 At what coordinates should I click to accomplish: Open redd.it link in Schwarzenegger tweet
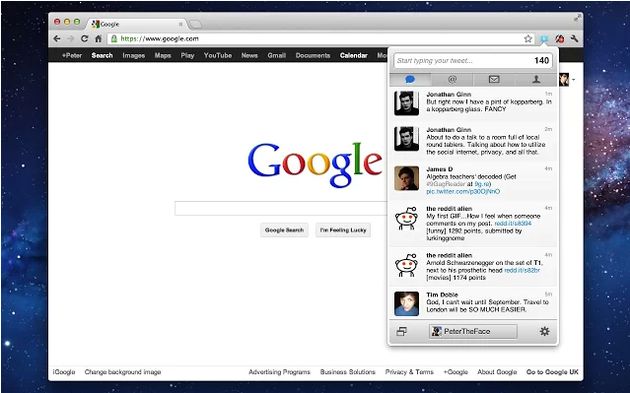(x=522, y=270)
